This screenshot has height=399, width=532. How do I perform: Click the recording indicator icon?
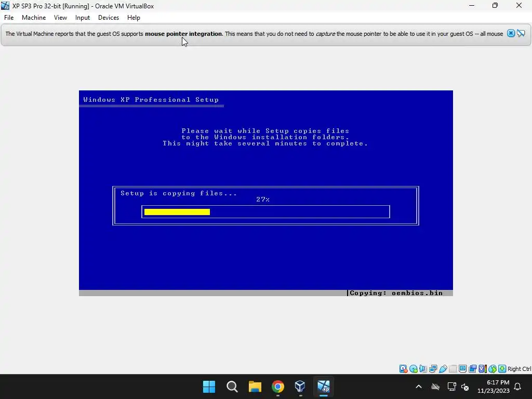(472, 369)
